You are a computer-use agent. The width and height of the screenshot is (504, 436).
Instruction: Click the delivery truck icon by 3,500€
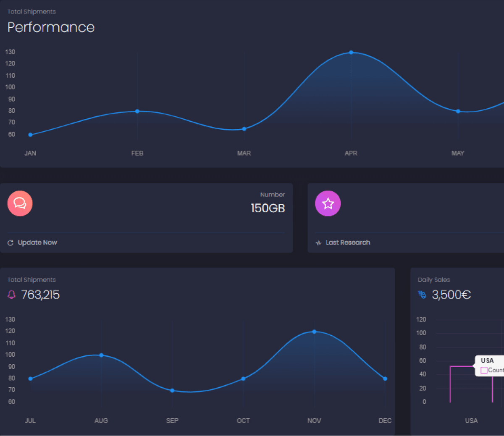(x=422, y=295)
